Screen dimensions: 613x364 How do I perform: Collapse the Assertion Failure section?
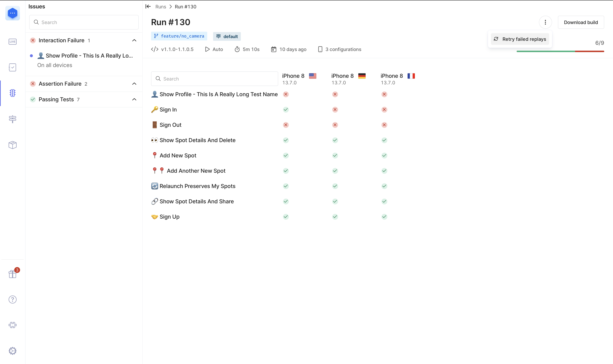[134, 84]
